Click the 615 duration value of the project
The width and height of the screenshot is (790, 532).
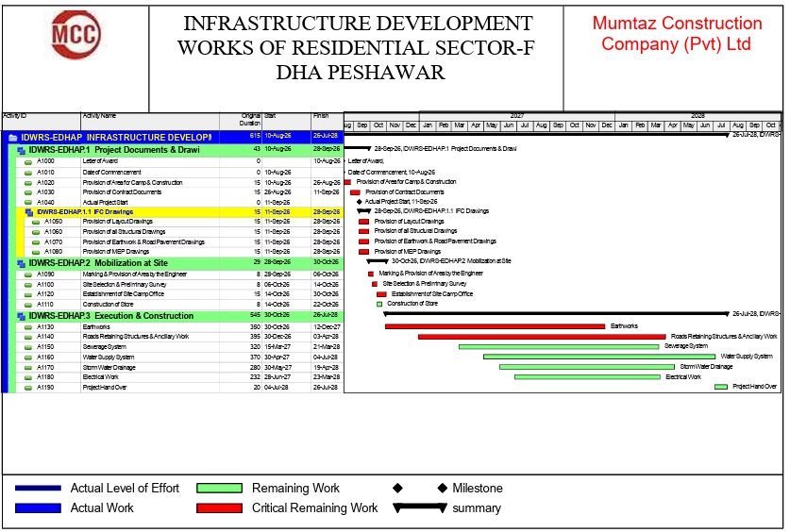(x=255, y=136)
